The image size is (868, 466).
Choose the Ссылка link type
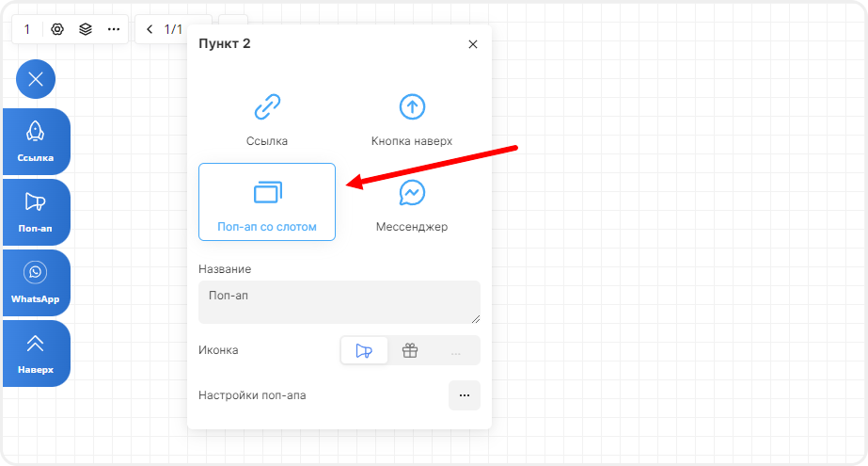click(x=267, y=120)
